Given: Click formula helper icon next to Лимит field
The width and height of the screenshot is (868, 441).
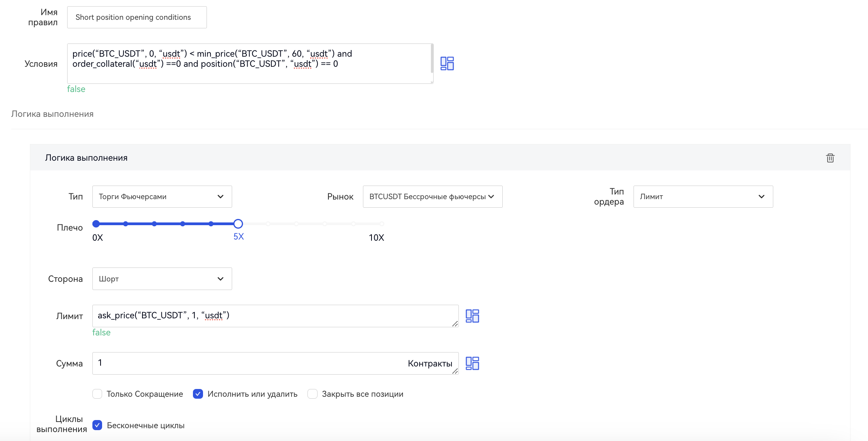Looking at the screenshot, I should coord(472,316).
